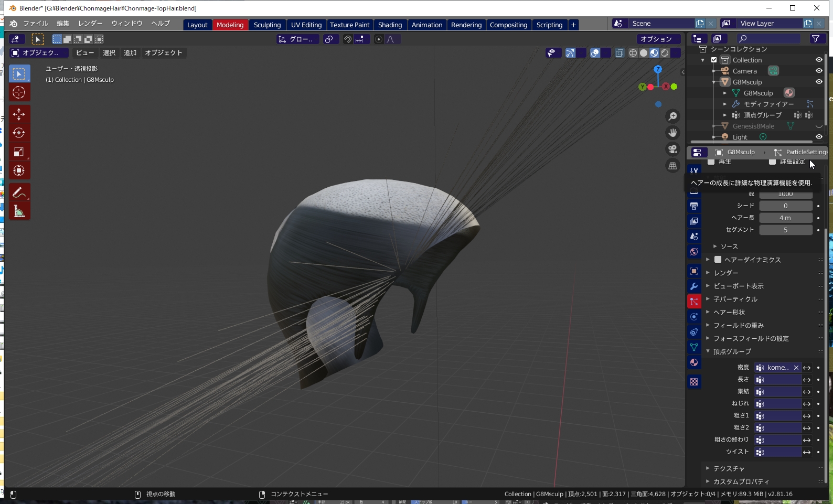
Task: Enable the Hair Dynamics checkbox
Action: click(x=718, y=260)
